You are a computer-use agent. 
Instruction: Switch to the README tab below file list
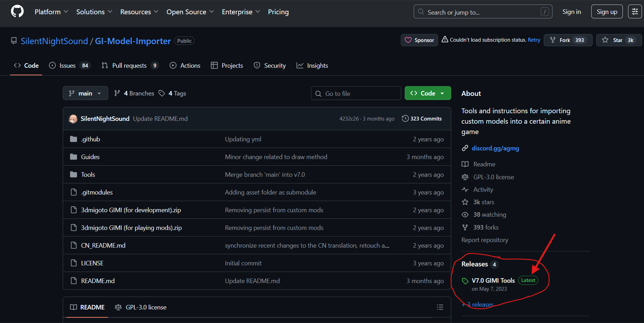pos(87,307)
